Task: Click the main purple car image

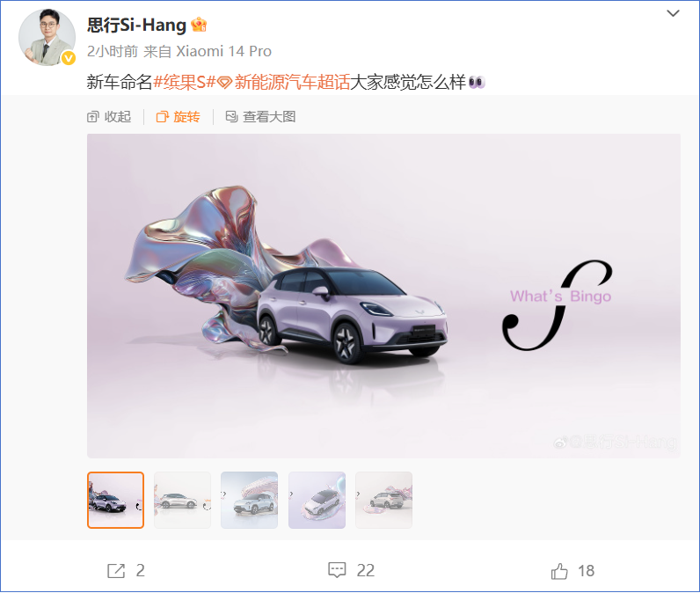Action: click(383, 296)
